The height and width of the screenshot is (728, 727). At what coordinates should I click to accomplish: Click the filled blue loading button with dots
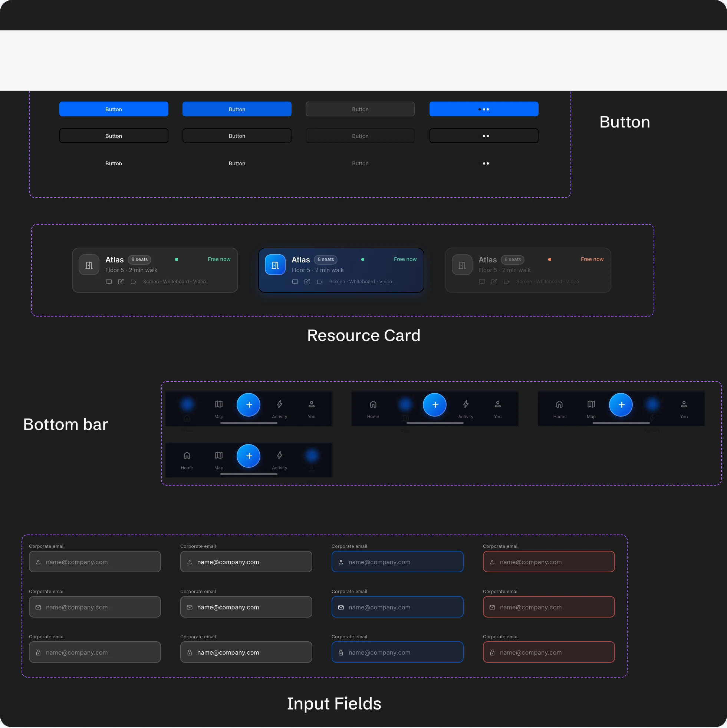tap(484, 109)
